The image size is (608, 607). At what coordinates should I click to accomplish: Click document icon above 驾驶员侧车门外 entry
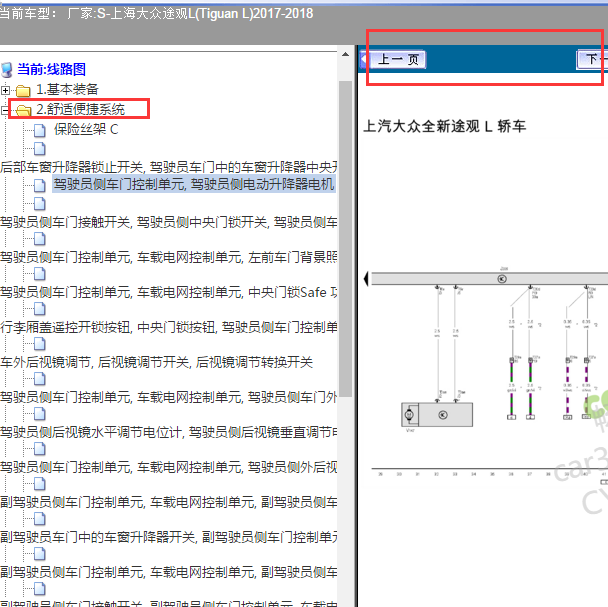[x=40, y=379]
